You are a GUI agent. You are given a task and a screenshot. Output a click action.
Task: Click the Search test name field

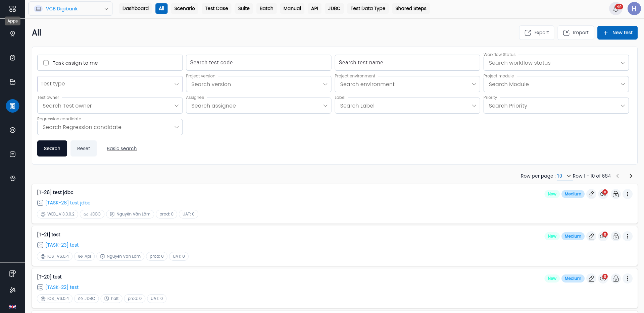[407, 63]
